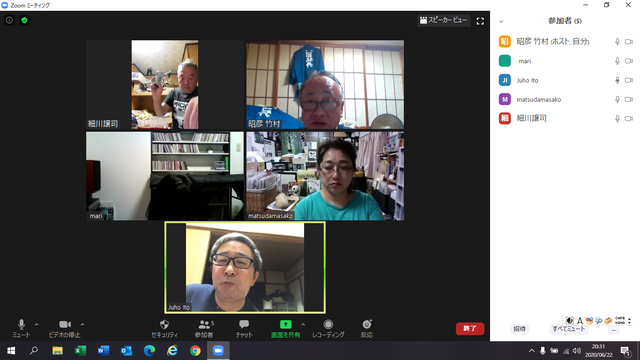Open File Explorer from taskbar
Screen dimensions: 640x360
pos(57,351)
